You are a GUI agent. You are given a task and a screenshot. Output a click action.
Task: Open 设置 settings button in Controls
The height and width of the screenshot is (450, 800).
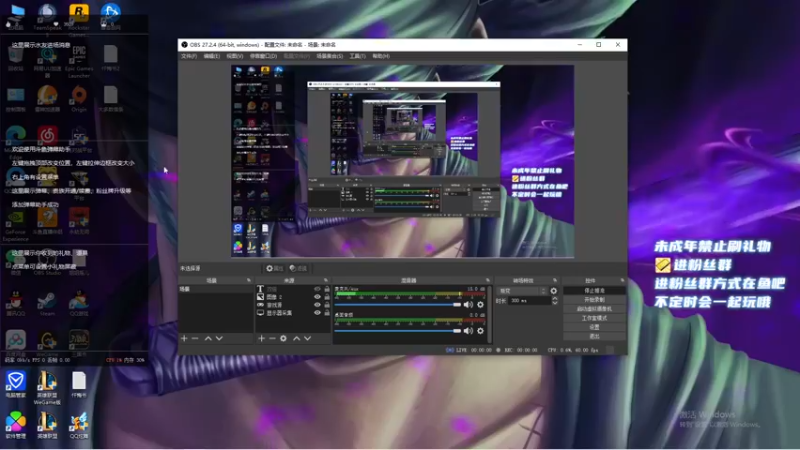[594, 327]
